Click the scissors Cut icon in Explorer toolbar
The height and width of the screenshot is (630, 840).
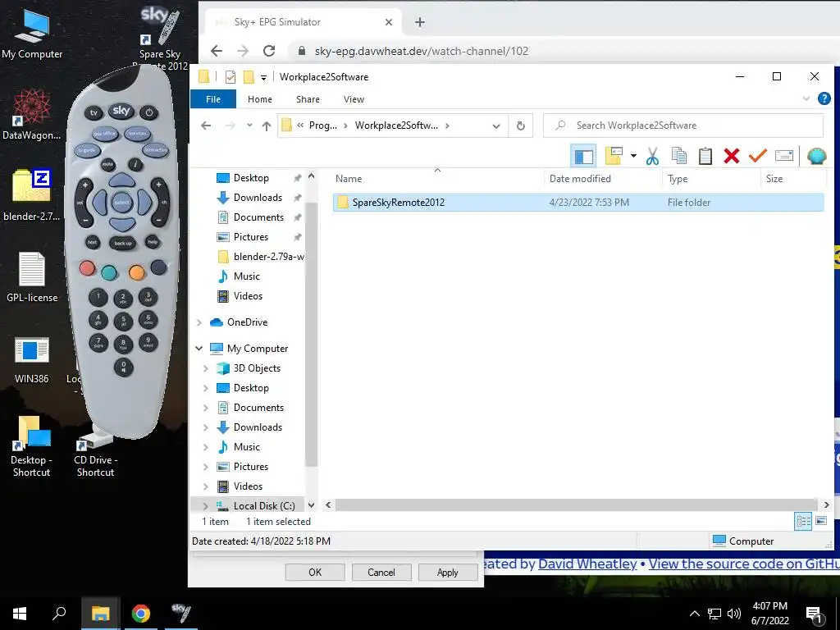pyautogui.click(x=652, y=157)
